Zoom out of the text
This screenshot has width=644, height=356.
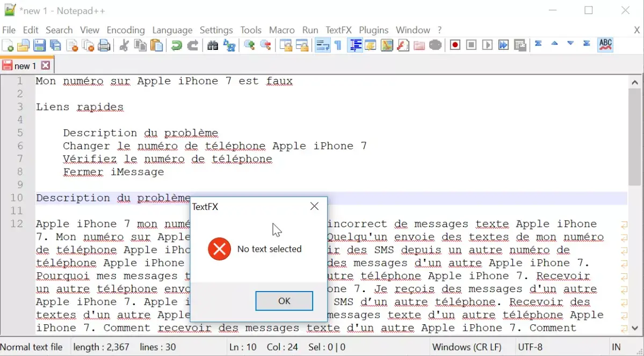tap(265, 45)
